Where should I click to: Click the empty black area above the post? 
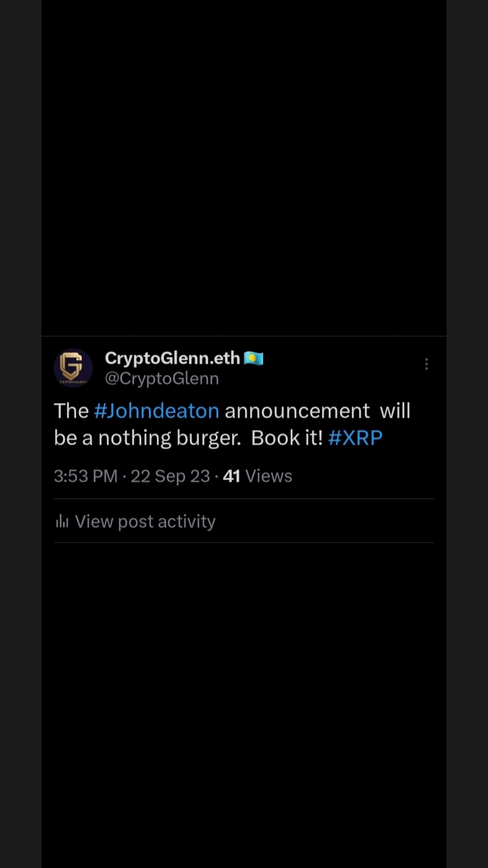(x=244, y=167)
